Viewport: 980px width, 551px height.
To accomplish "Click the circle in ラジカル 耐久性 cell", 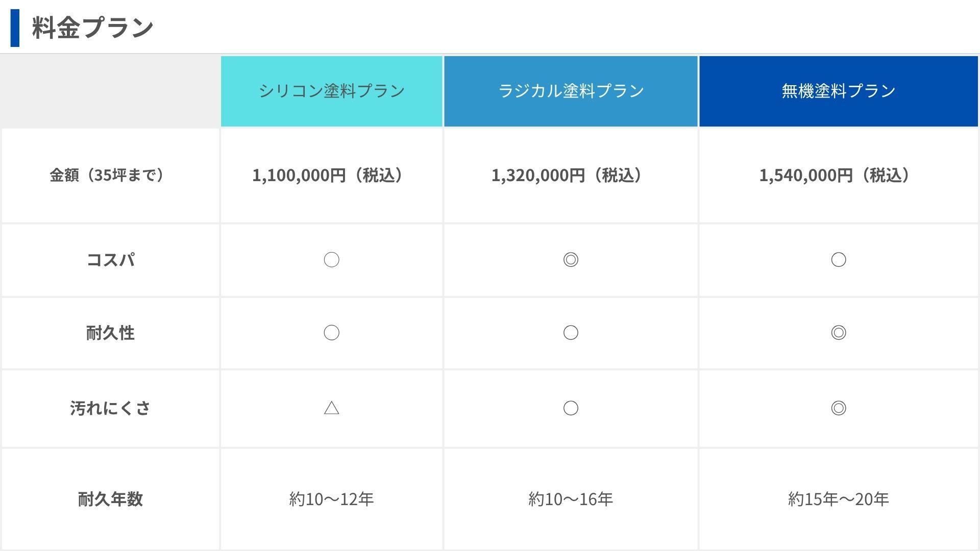I will [x=571, y=333].
